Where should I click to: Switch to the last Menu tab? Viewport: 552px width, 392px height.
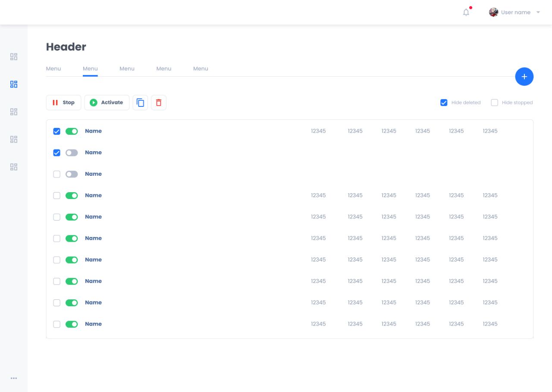pyautogui.click(x=201, y=68)
